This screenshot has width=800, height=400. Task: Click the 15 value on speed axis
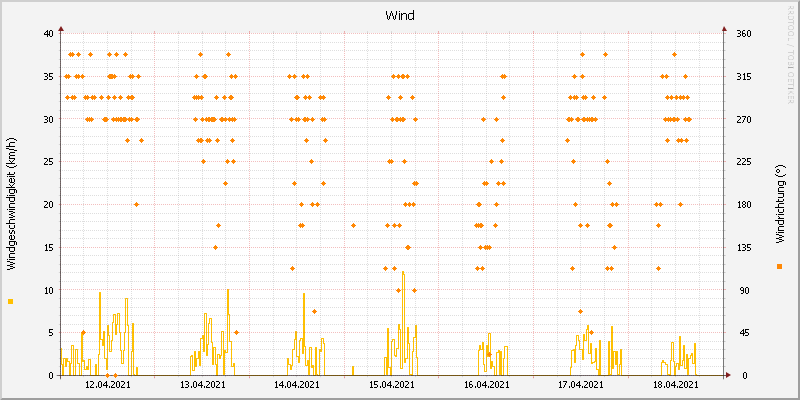coord(48,247)
